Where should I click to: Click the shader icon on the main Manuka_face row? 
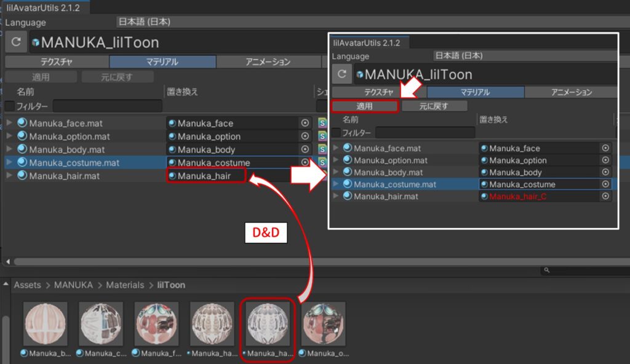tap(322, 123)
